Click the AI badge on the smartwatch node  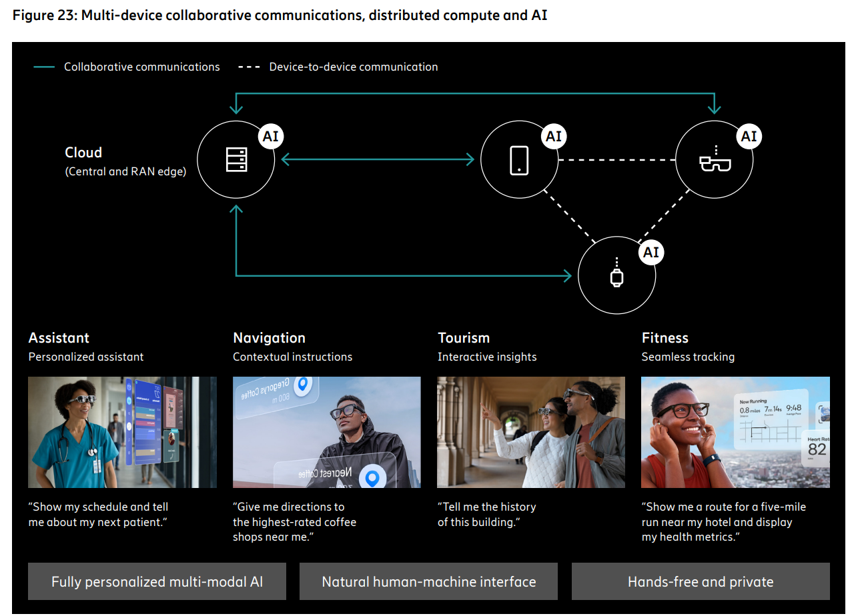coord(651,252)
